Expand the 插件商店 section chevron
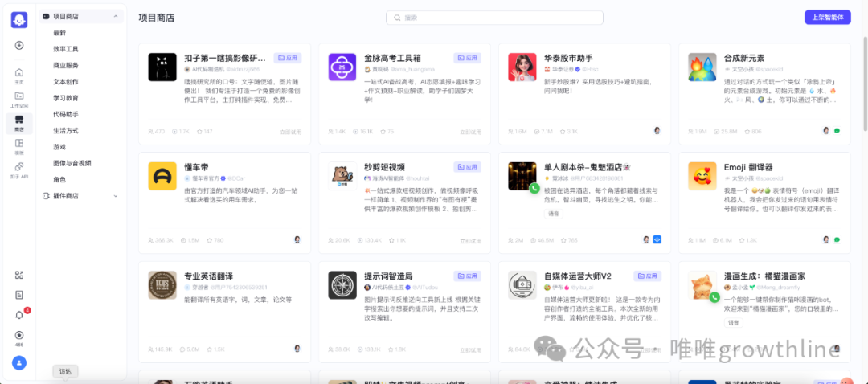868x384 pixels. click(x=116, y=196)
